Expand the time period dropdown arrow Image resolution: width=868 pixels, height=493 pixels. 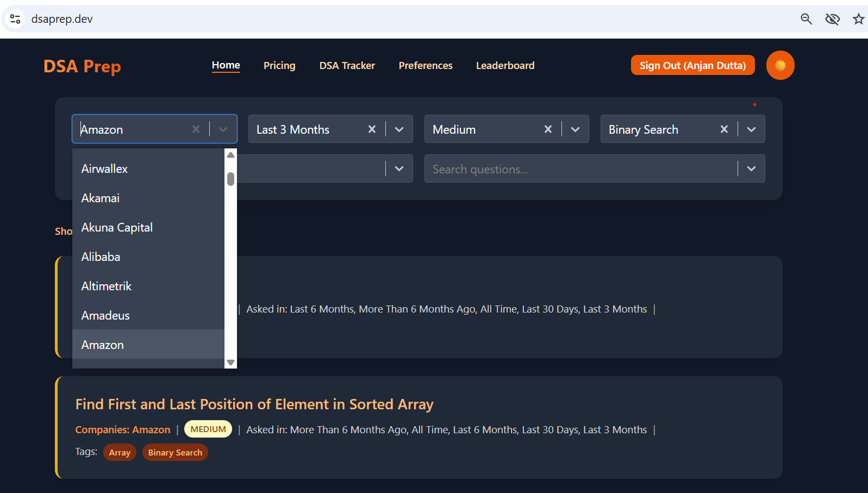coord(399,129)
